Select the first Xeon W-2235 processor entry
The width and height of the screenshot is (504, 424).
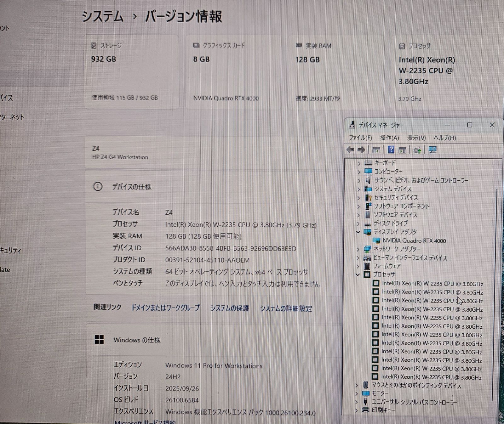coord(425,284)
